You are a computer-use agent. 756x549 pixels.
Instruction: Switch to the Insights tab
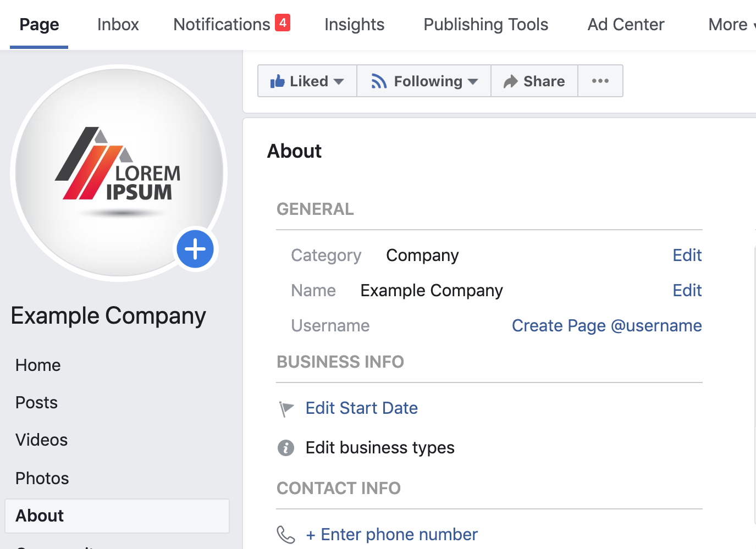click(354, 24)
